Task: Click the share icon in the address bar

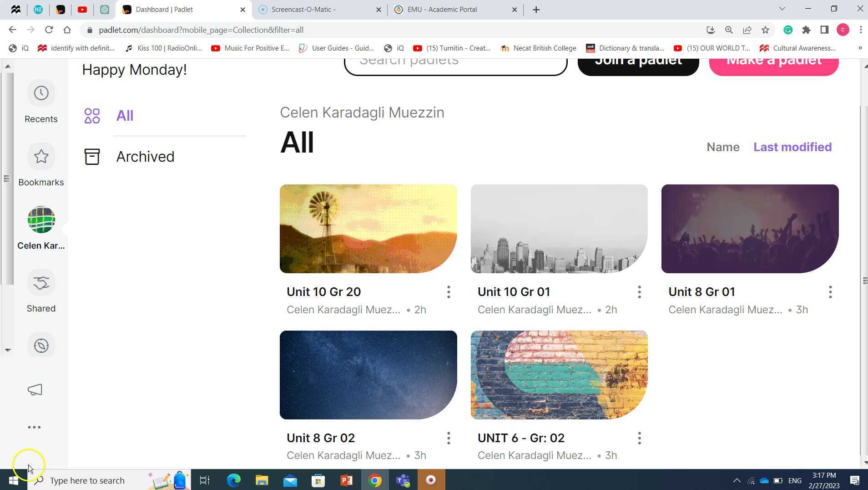Action: 747,30
